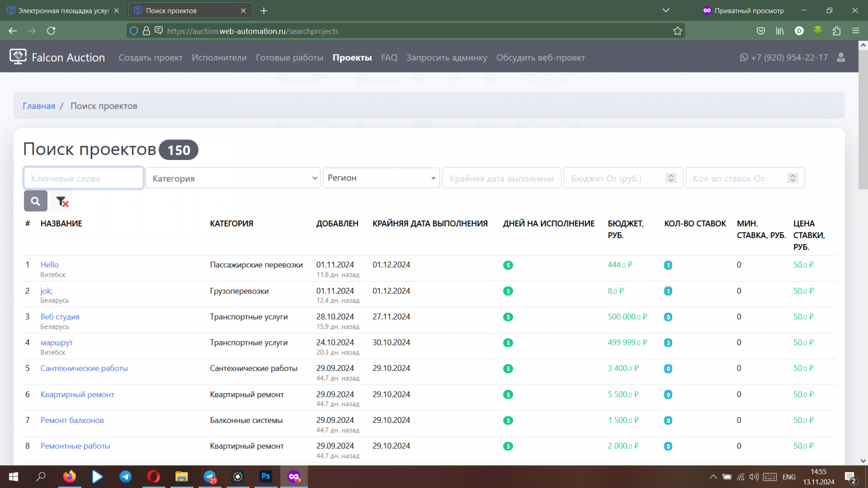Open the Регион dropdown
The image size is (868, 488).
click(381, 178)
